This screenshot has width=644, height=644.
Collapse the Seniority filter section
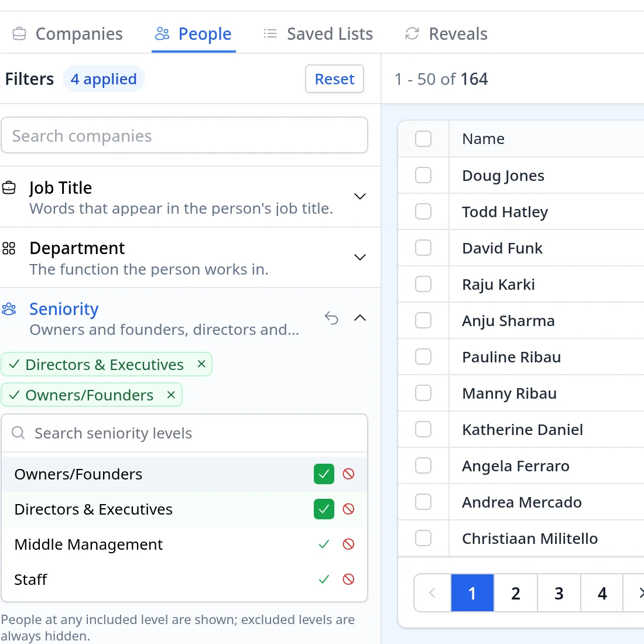[360, 318]
